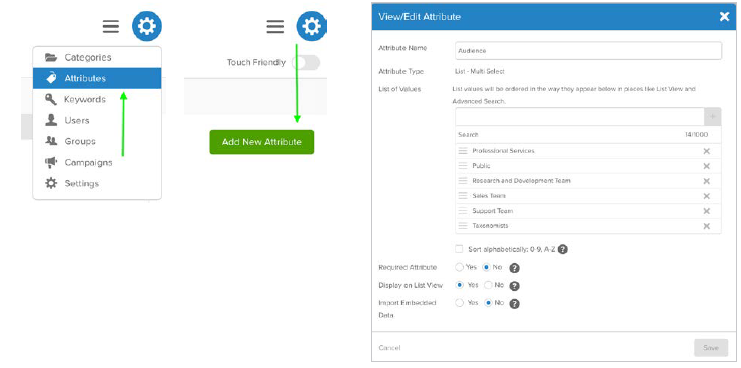The height and width of the screenshot is (368, 741).
Task: Remove the Public value
Action: click(707, 166)
